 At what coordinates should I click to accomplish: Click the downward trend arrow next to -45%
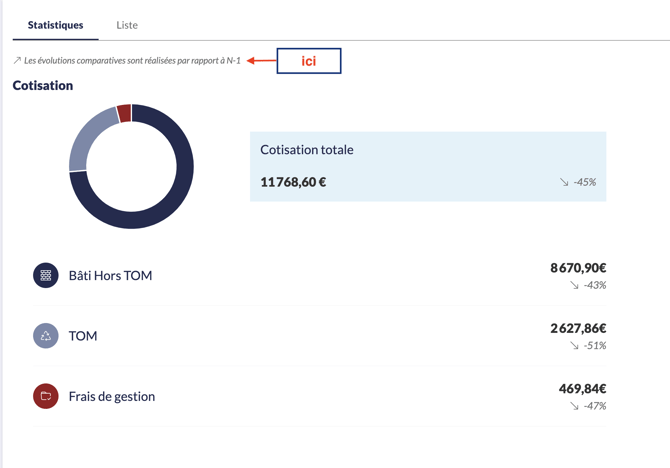(x=564, y=182)
